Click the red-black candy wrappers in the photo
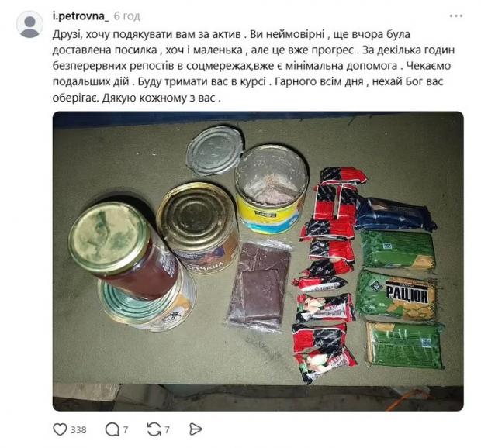Image resolution: width=481 pixels, height=448 pixels. click(327, 270)
